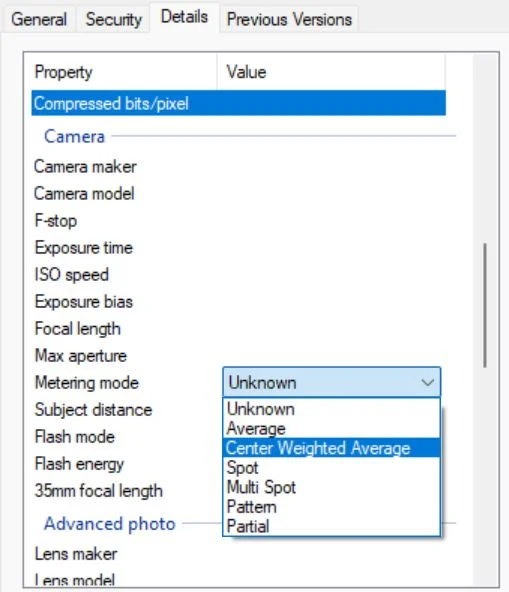Choose Unknown from the dropdown list
Viewport: 509px width, 592px height.
coord(332,409)
